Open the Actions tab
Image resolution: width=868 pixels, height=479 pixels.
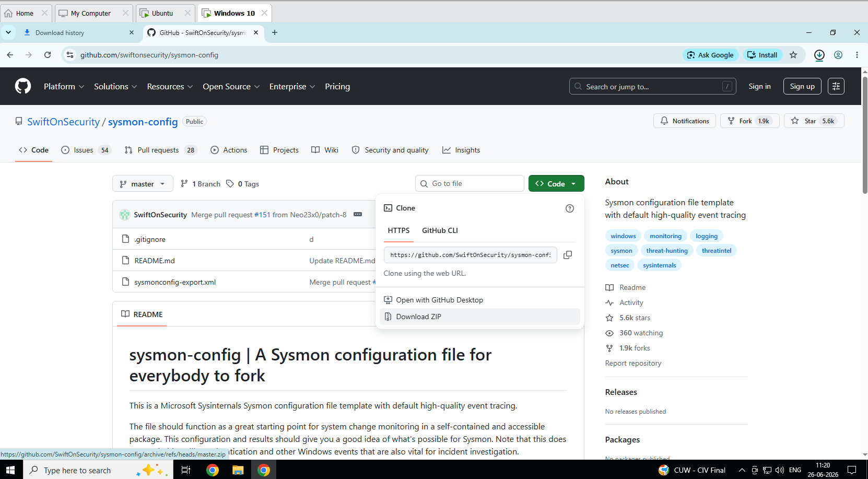coord(229,150)
